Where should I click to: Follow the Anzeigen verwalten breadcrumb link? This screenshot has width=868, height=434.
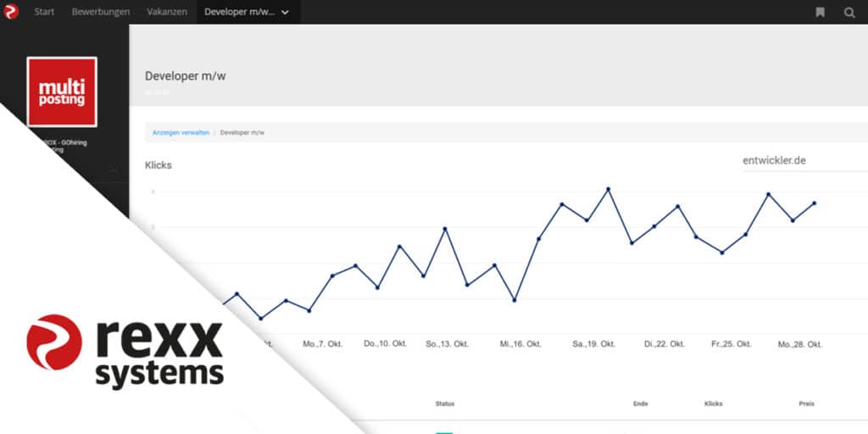[x=181, y=133]
